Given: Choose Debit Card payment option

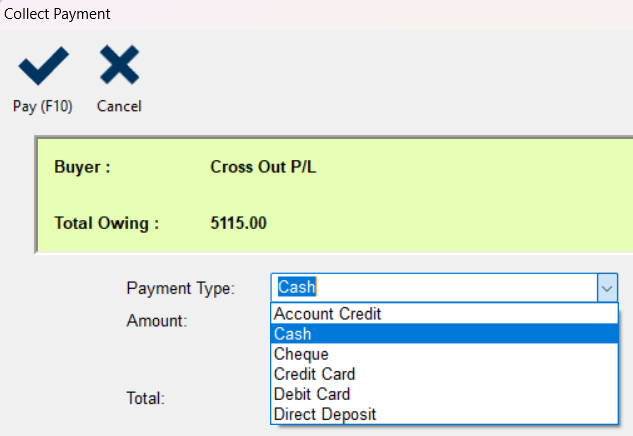Looking at the screenshot, I should pyautogui.click(x=312, y=394).
